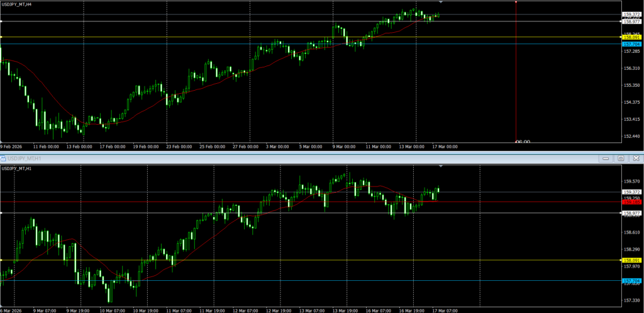Click the chart shift triangle on H1 chart
This screenshot has height=313, width=644.
(x=440, y=166)
